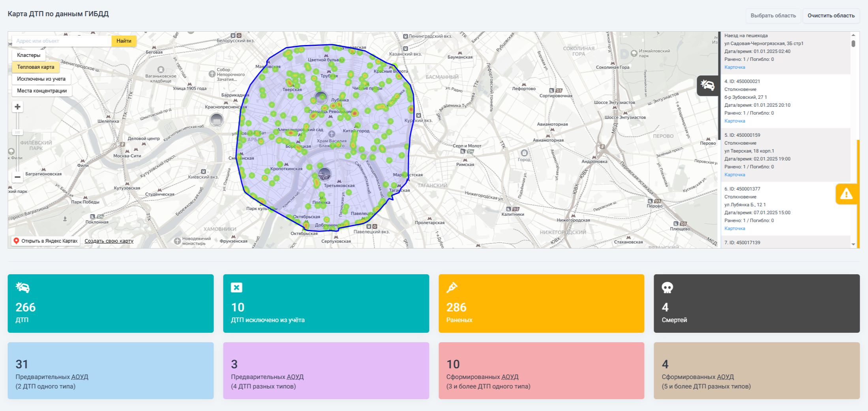Click the skull icon in Смертей tile
Viewport: 868px width, 411px height.
[667, 287]
